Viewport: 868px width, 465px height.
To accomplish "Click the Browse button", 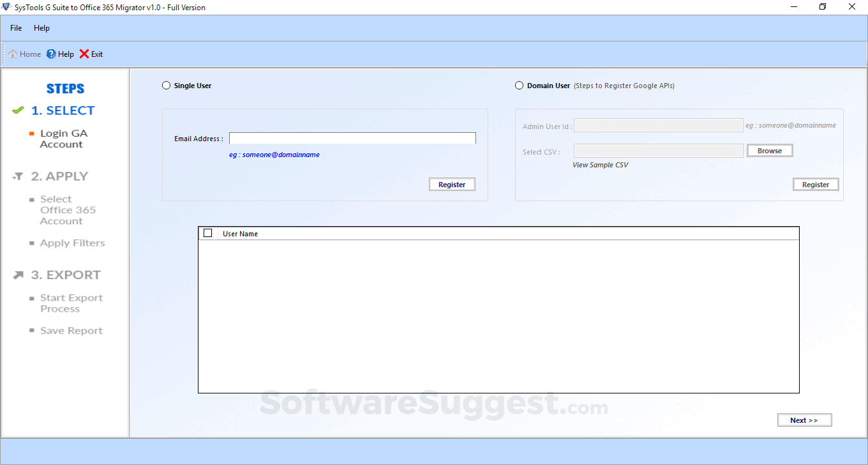I will [770, 151].
